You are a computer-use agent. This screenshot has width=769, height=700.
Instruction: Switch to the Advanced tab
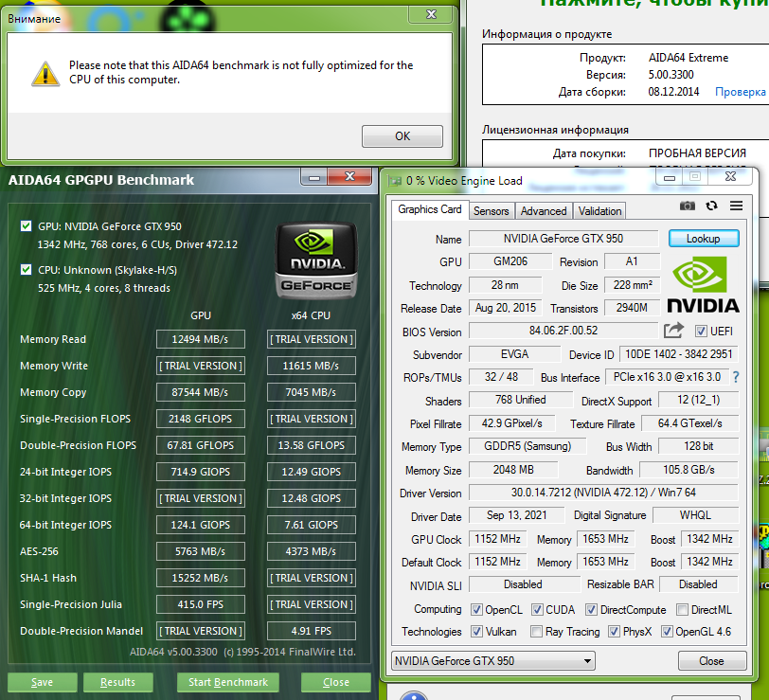544,211
